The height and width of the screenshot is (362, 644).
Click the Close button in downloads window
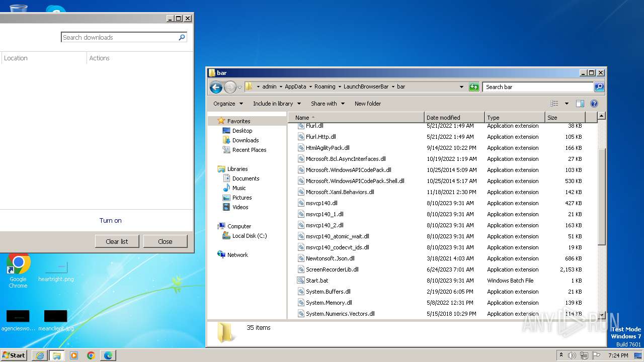165,241
